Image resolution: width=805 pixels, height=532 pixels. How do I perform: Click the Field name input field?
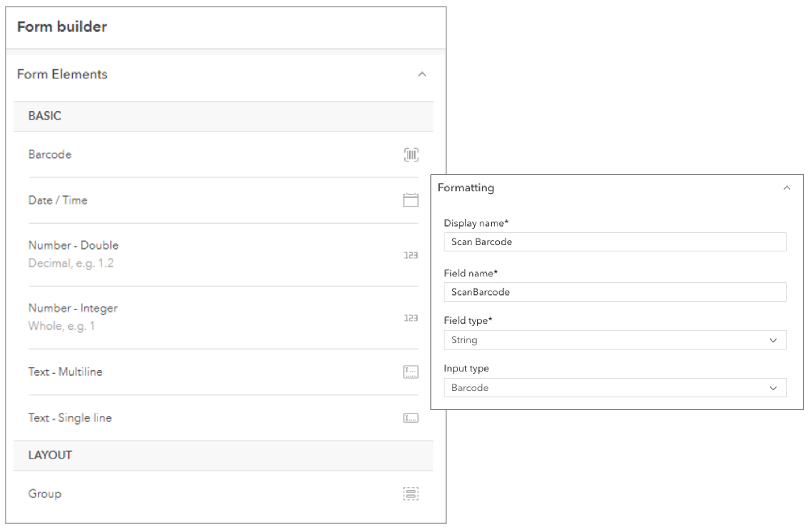click(x=615, y=292)
